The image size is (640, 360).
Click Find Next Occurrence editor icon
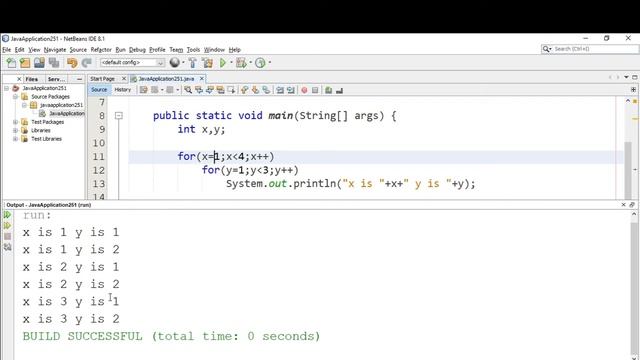(209, 90)
